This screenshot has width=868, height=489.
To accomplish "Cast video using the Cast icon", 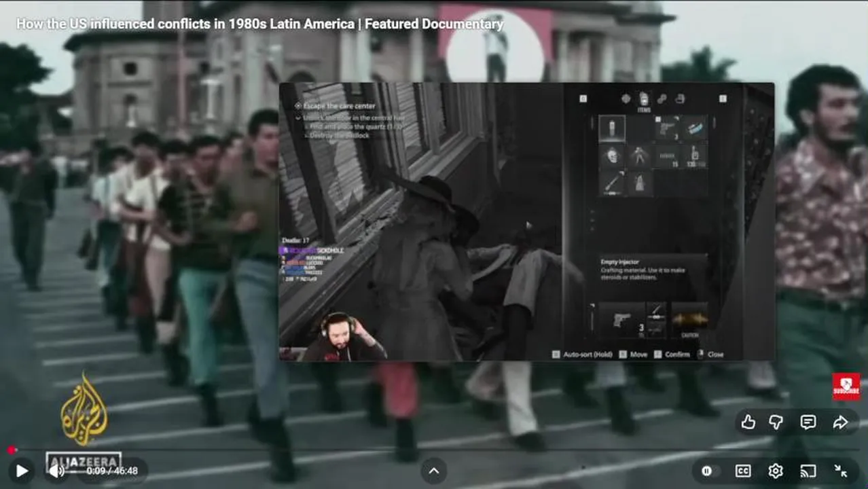I will 808,471.
